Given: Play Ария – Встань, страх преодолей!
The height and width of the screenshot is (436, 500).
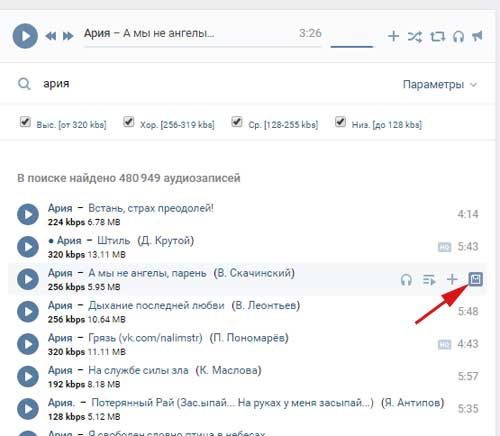Looking at the screenshot, I should pos(28,214).
